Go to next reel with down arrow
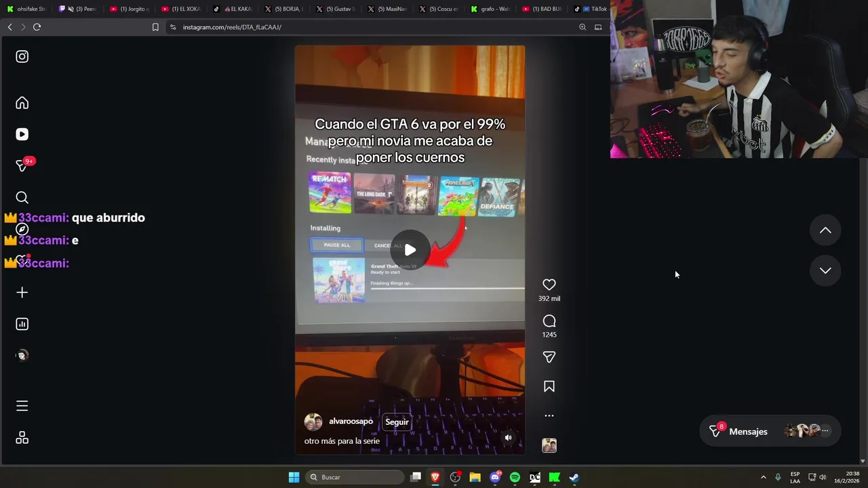868x488 pixels. coord(825,270)
